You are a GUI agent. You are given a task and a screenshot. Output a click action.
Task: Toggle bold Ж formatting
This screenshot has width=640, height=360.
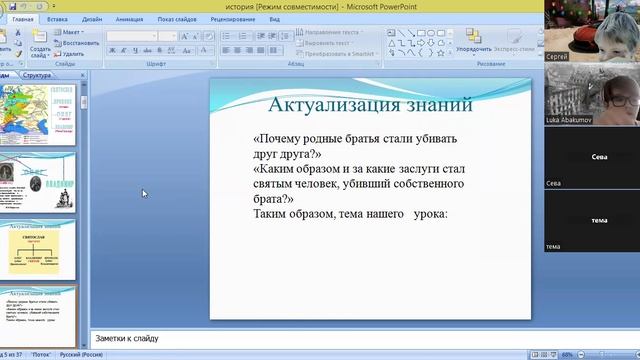tap(112, 50)
